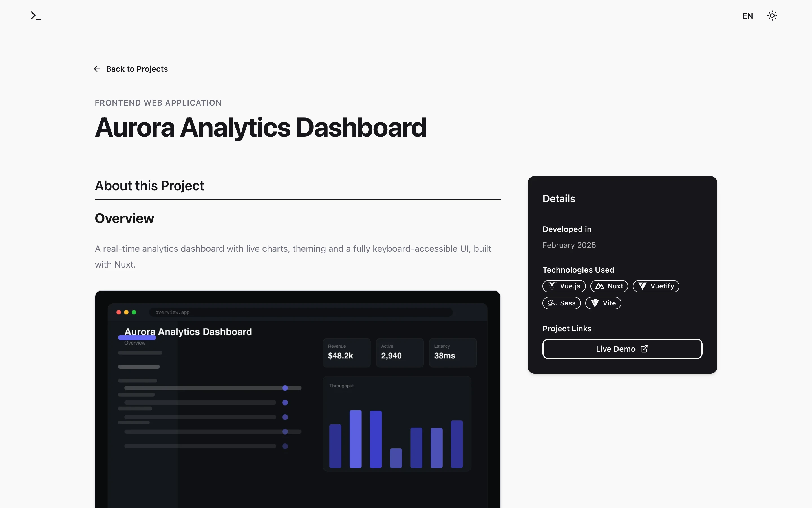Open the dashboard preview screenshot image

tap(298, 399)
